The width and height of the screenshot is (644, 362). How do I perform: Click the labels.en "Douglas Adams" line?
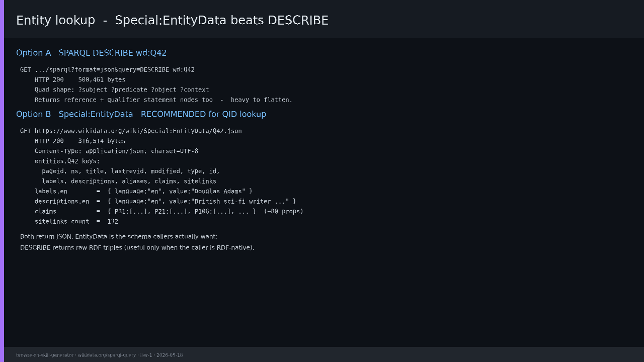(143, 192)
